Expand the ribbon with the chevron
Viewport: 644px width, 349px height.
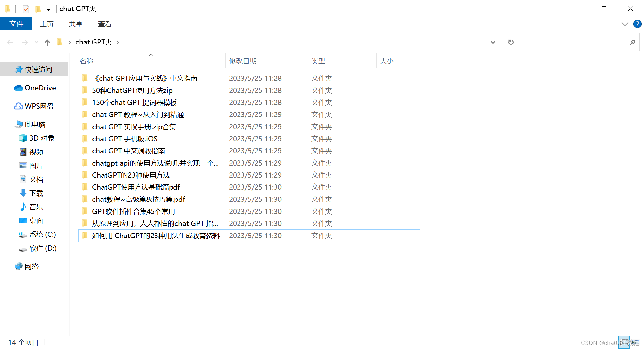tap(625, 24)
